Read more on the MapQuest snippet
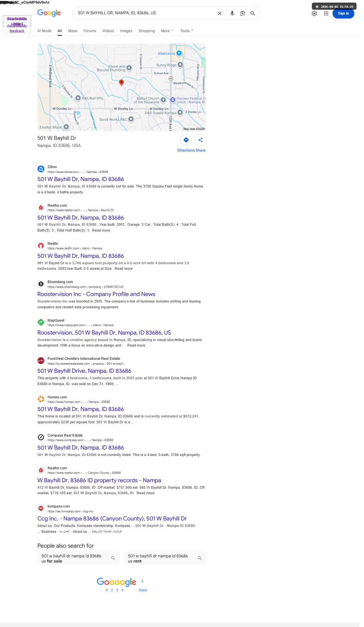The image size is (364, 627). coord(136,346)
